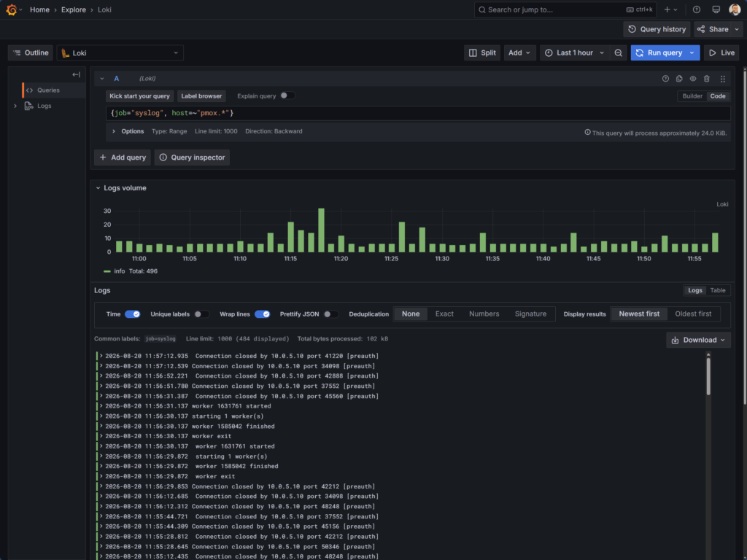Click the Query inspector button
Image resolution: width=747 pixels, height=560 pixels.
pyautogui.click(x=192, y=157)
